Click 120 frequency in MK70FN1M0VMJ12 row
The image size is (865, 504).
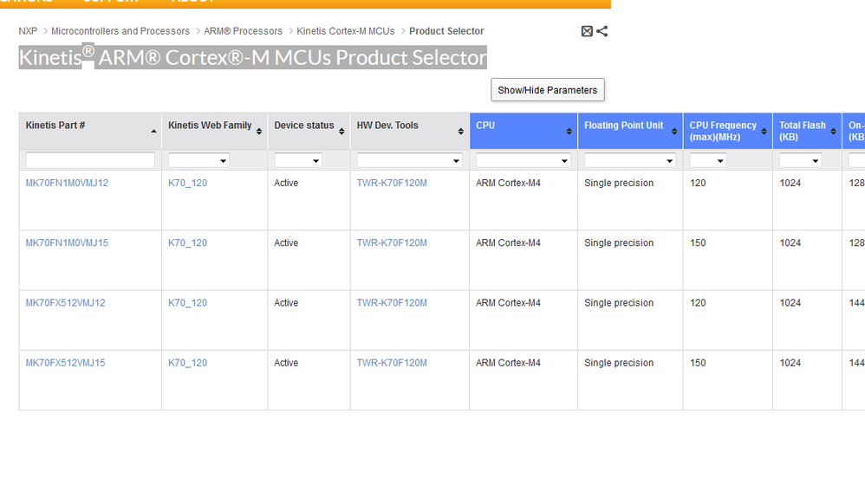(x=698, y=183)
